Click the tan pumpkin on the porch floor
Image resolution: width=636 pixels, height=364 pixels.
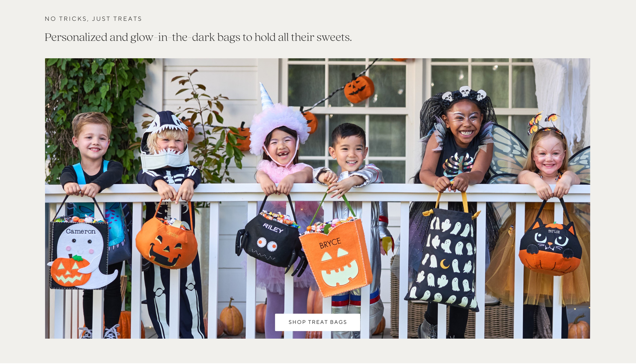pyautogui.click(x=231, y=317)
